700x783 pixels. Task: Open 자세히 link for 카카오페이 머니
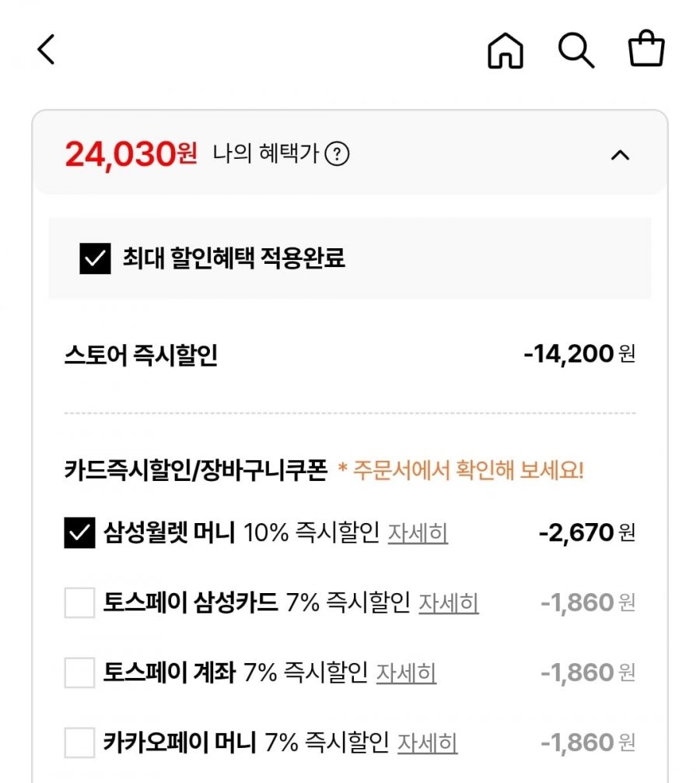pos(427,743)
